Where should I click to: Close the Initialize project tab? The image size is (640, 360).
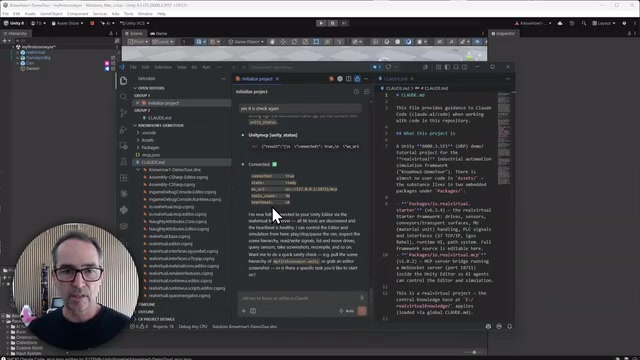(277, 79)
